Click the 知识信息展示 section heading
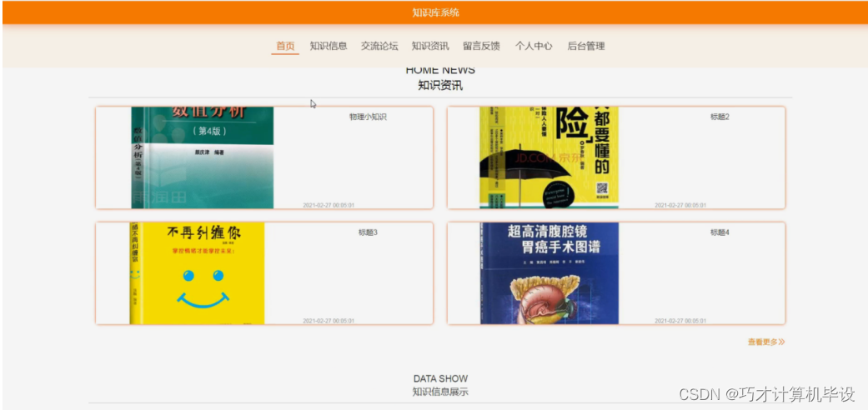 (440, 392)
